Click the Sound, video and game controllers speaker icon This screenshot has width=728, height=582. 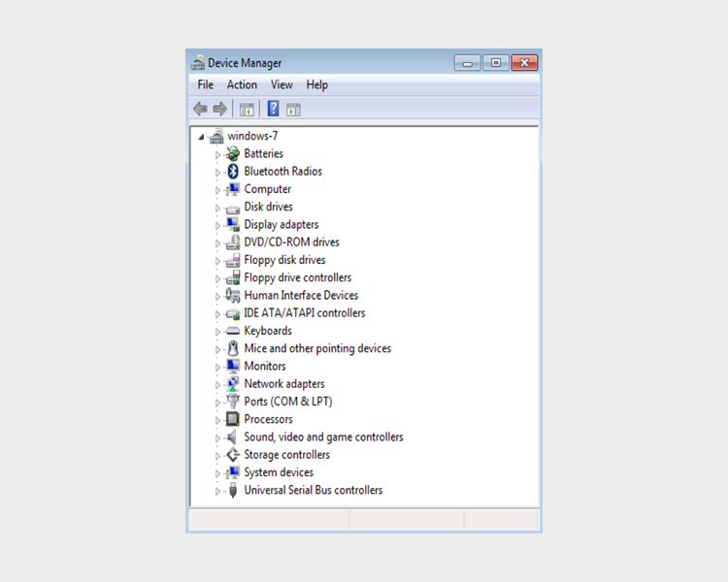click(x=233, y=437)
